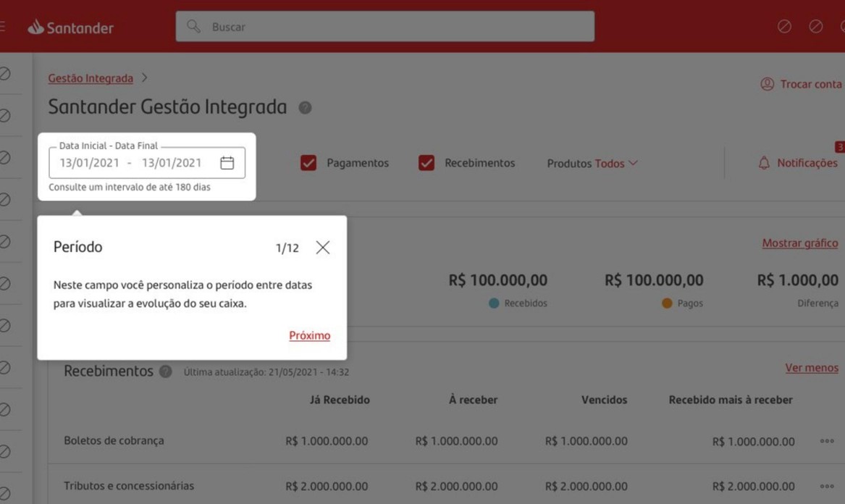
Task: Uncheck the Pagamentos checkbox
Action: pyautogui.click(x=308, y=163)
